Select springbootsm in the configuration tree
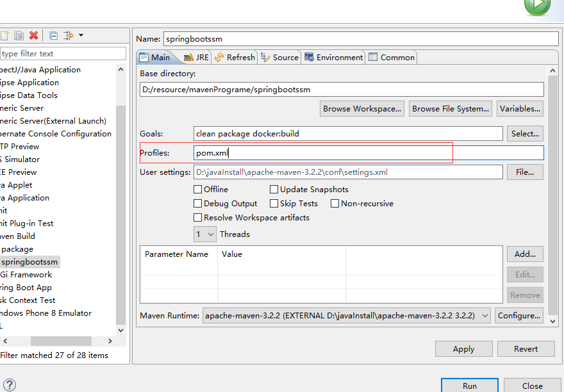564x392 pixels. tap(29, 262)
